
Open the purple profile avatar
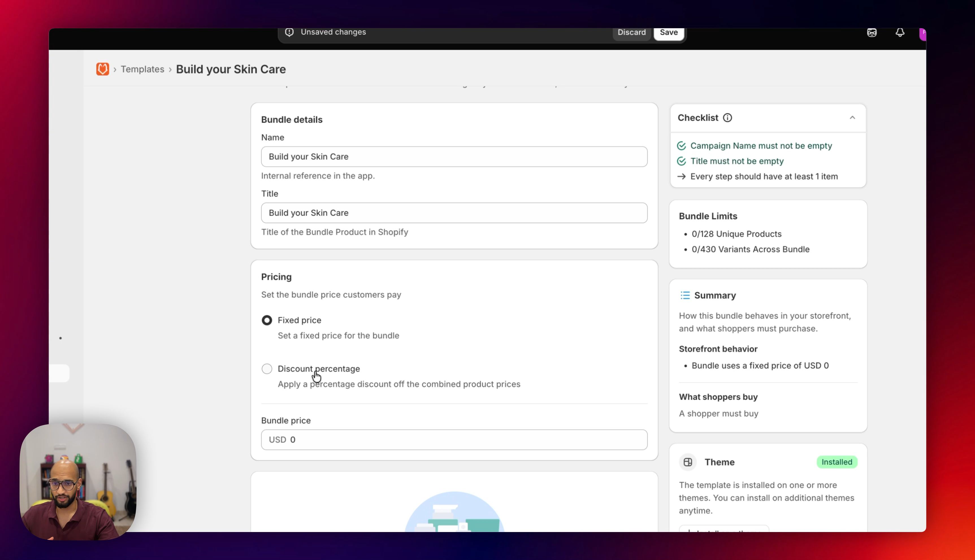tap(922, 33)
